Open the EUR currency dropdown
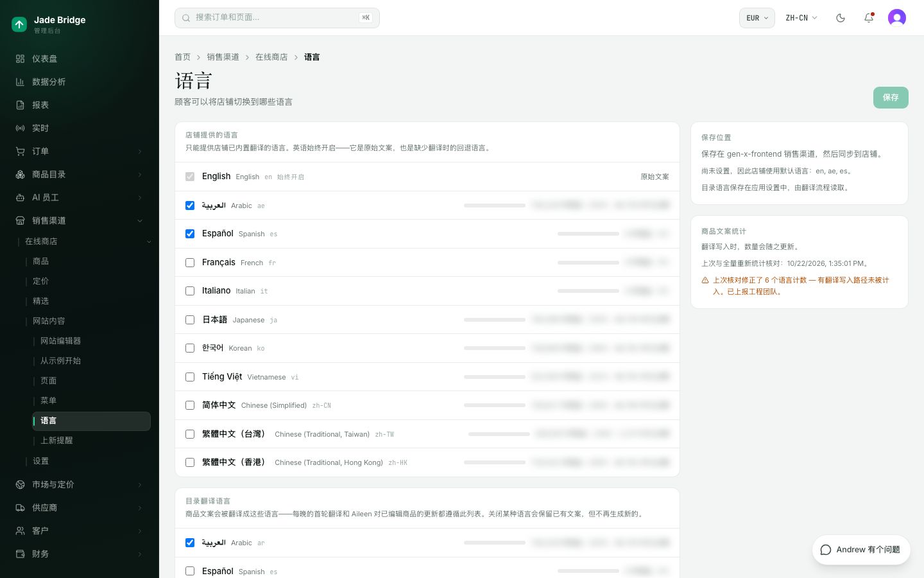924x578 pixels. point(757,18)
